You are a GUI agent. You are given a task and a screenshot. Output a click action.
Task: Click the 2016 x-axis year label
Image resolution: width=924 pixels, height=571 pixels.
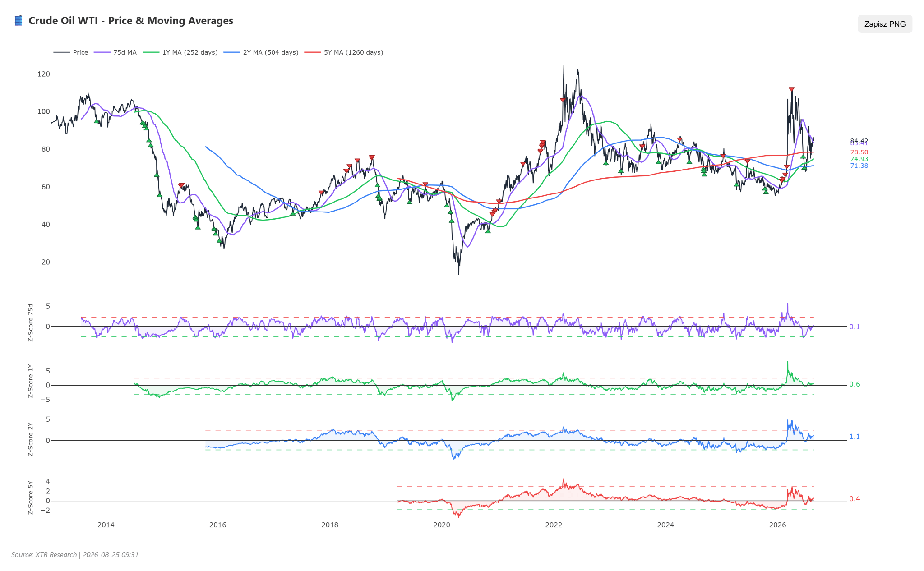click(218, 525)
